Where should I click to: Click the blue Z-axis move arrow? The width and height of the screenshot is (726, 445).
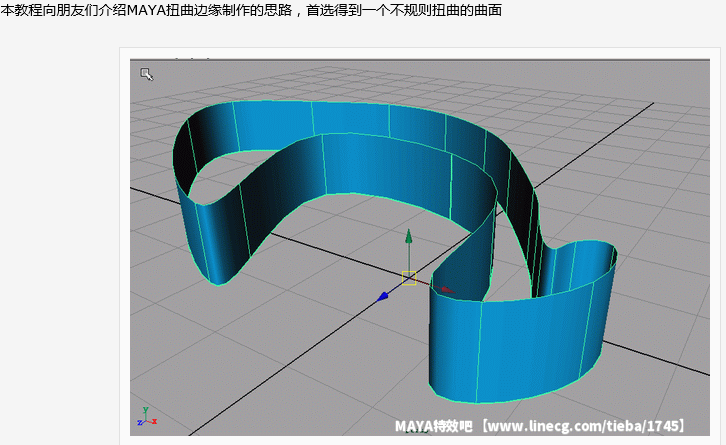point(382,296)
